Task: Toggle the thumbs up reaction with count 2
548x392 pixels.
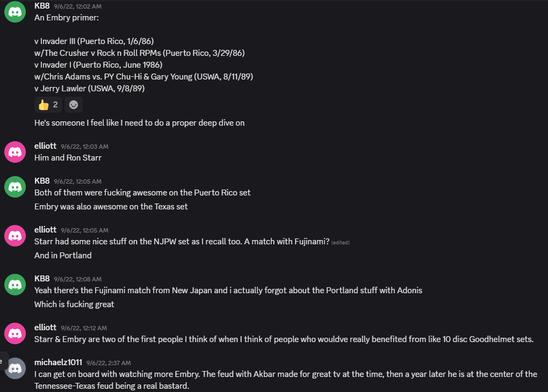Action: (48, 105)
